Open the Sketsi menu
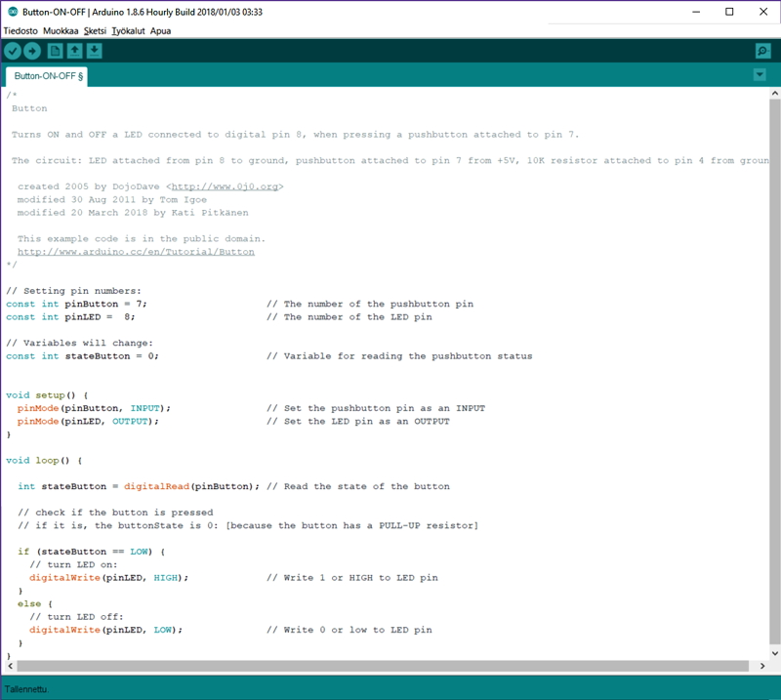The height and width of the screenshot is (700, 781). (95, 31)
